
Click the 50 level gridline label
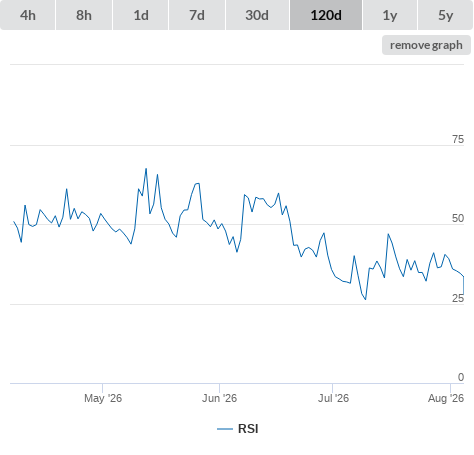tap(458, 218)
